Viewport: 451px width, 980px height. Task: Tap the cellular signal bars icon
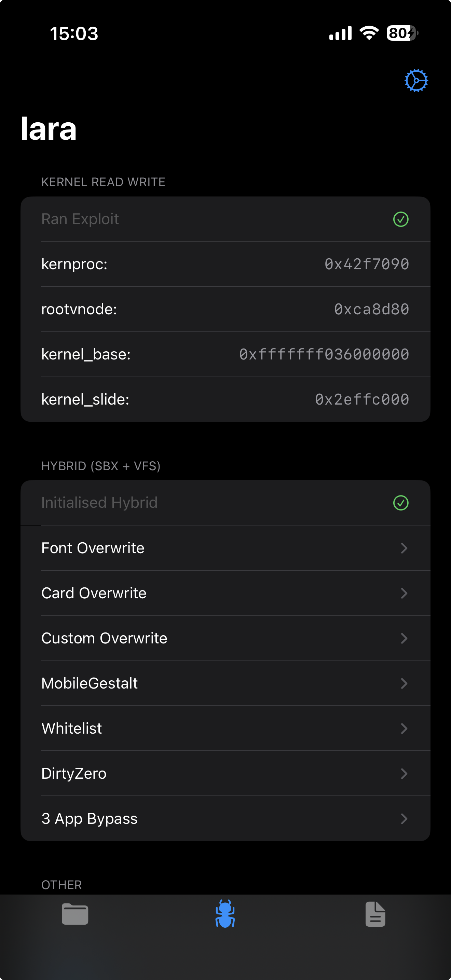point(340,33)
